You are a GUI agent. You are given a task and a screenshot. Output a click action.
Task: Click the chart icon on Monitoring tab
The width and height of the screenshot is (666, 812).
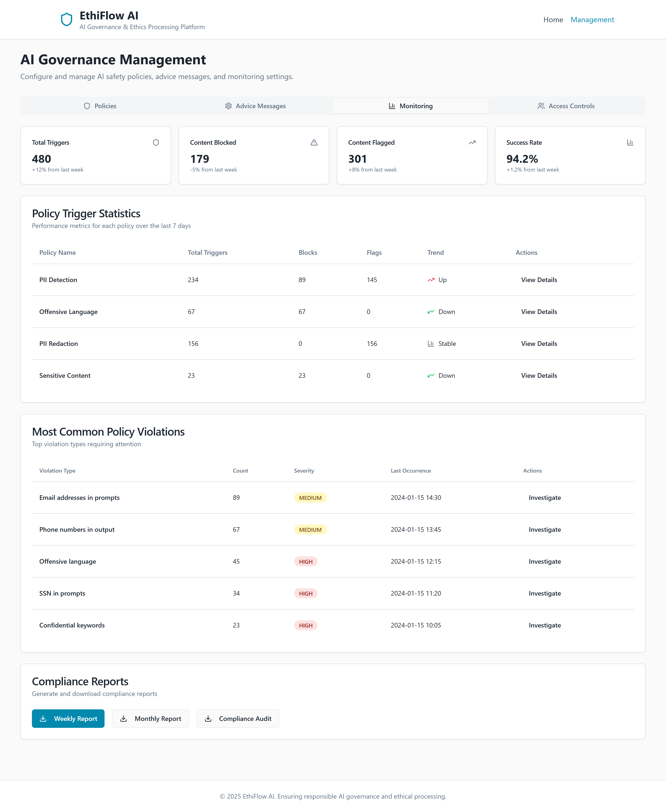pos(392,106)
